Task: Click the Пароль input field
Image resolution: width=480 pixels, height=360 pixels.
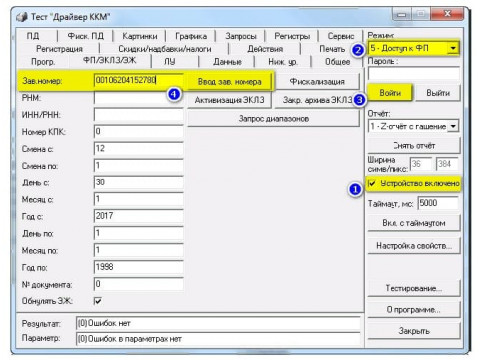Action: (x=414, y=73)
